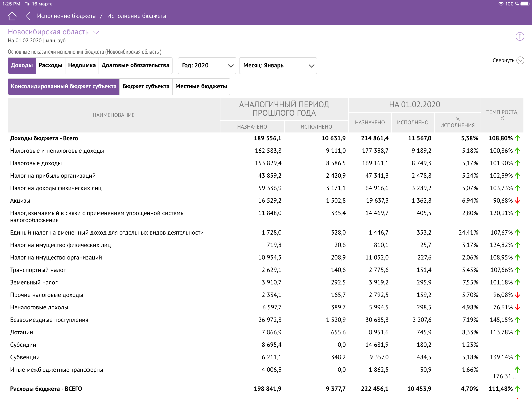Tap the home icon

tap(12, 16)
